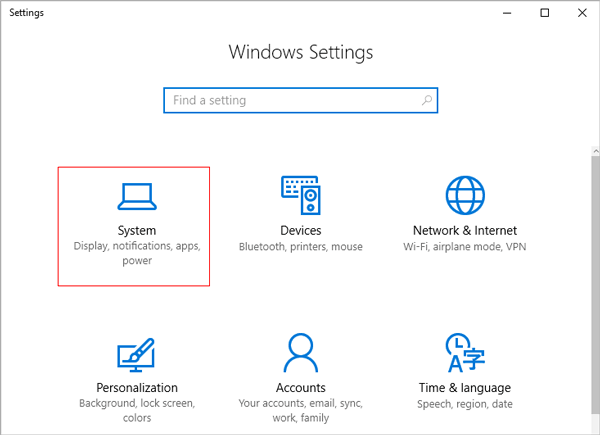Screen dimensions: 600x435
Task: Open Time & language icon
Action: [x=465, y=353]
